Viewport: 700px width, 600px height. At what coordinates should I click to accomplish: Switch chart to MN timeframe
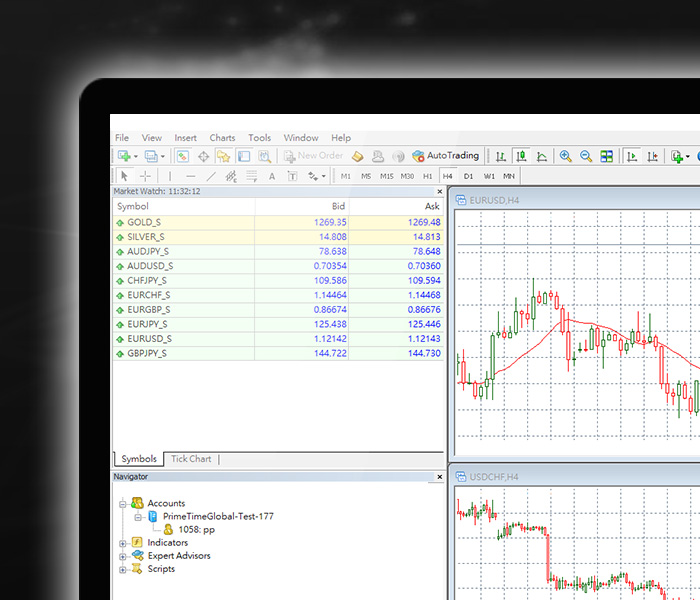pyautogui.click(x=509, y=176)
